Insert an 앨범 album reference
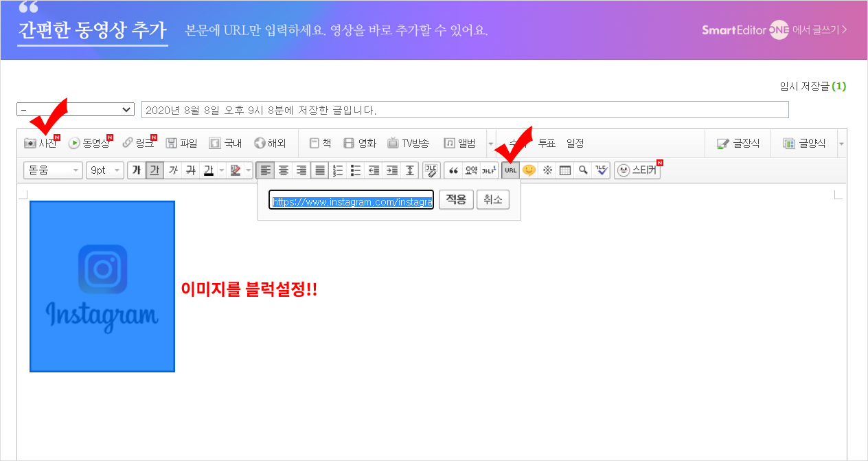This screenshot has width=868, height=461. 459,144
